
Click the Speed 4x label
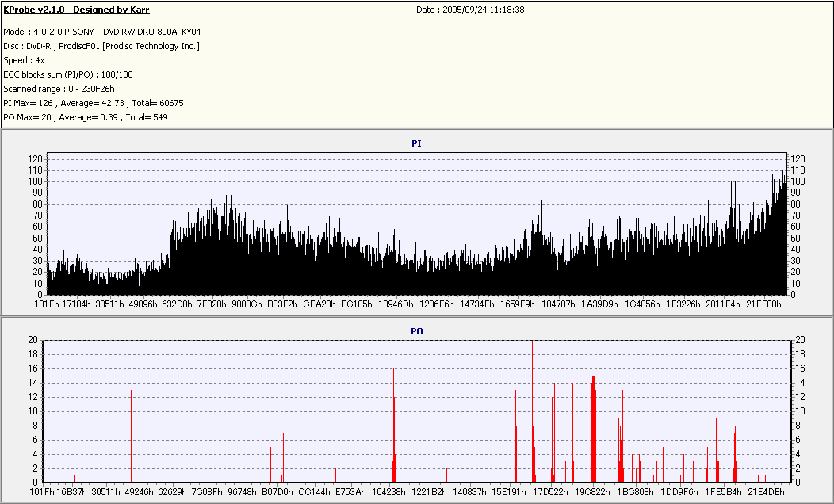[24, 60]
